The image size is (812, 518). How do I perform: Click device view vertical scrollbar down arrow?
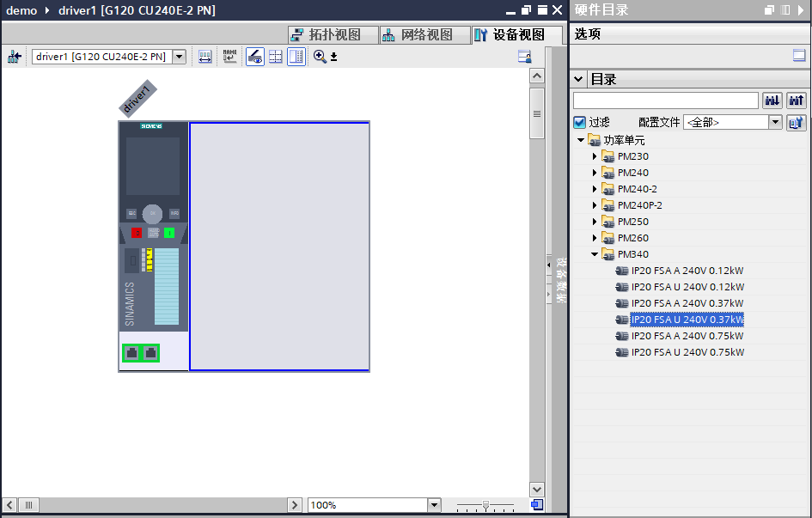[537, 489]
